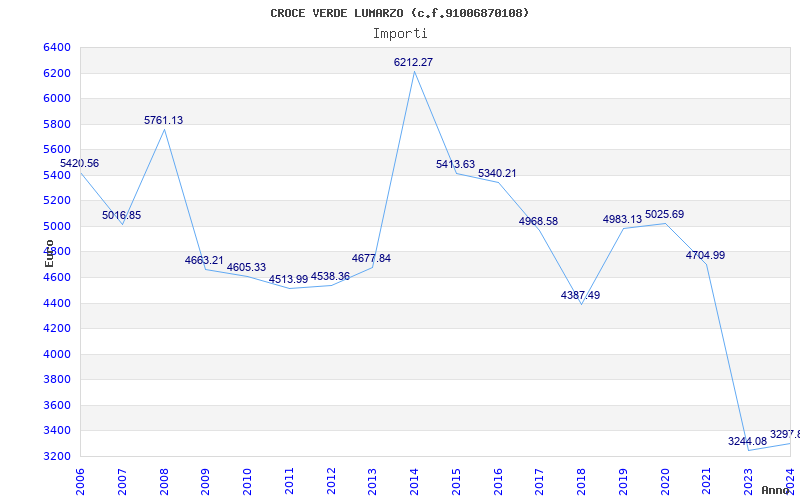
Task: Select the 2010 year axis label
Action: tap(247, 482)
